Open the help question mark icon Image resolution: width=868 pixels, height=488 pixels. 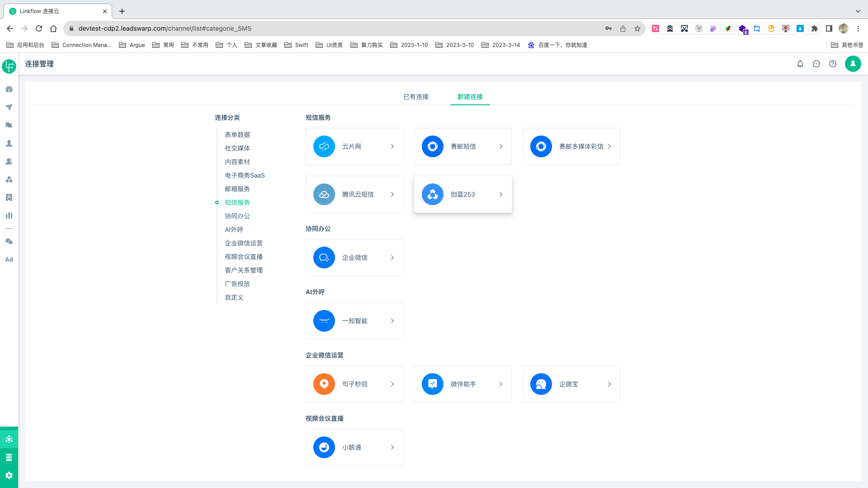coord(833,64)
